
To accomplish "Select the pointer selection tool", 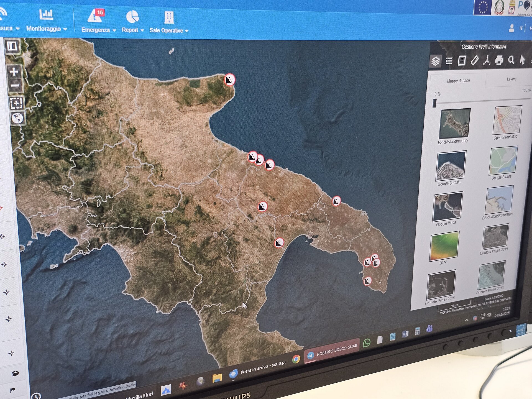I will click(522, 59).
